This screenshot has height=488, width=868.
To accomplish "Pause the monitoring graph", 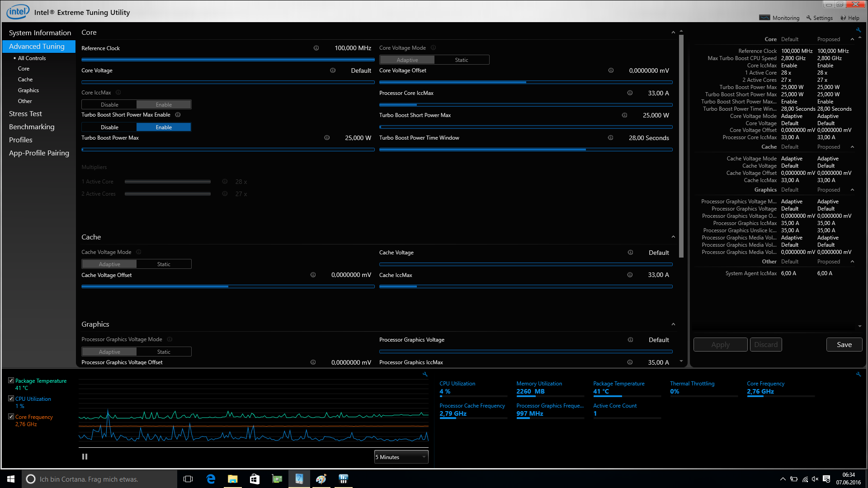I will pos(85,457).
